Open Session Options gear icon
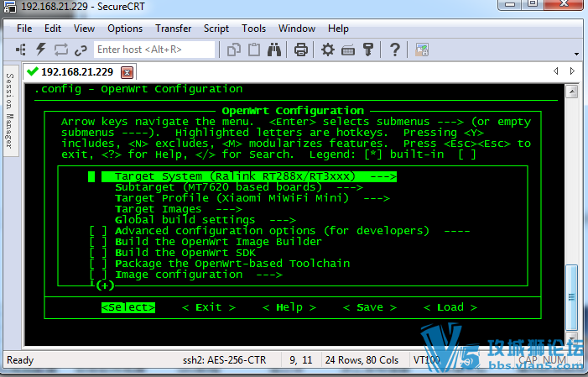 [328, 50]
